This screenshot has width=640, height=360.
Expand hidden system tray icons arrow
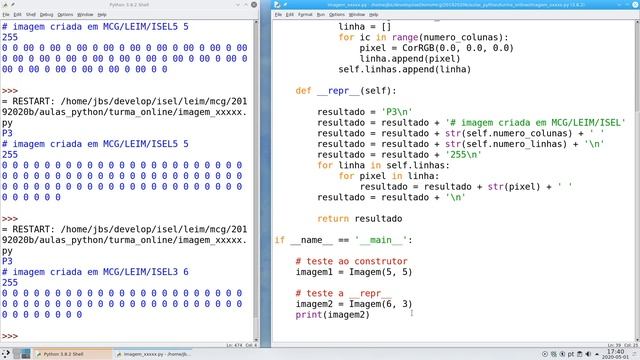point(597,354)
